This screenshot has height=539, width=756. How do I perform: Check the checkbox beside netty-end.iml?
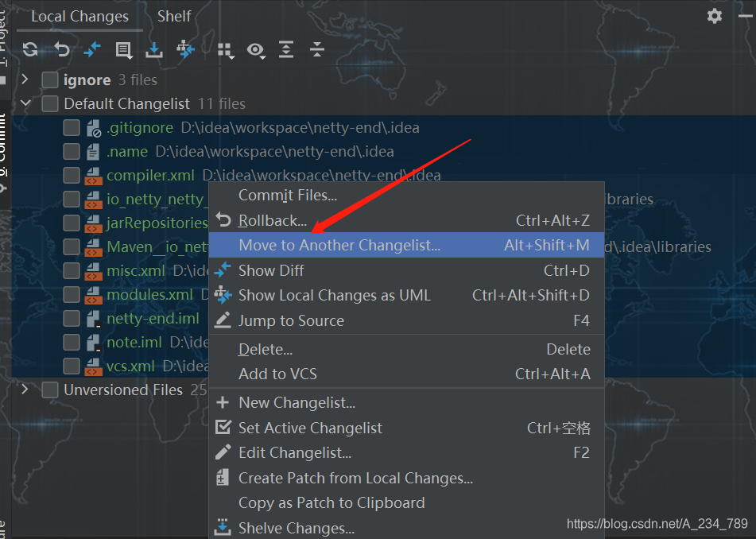click(x=70, y=318)
